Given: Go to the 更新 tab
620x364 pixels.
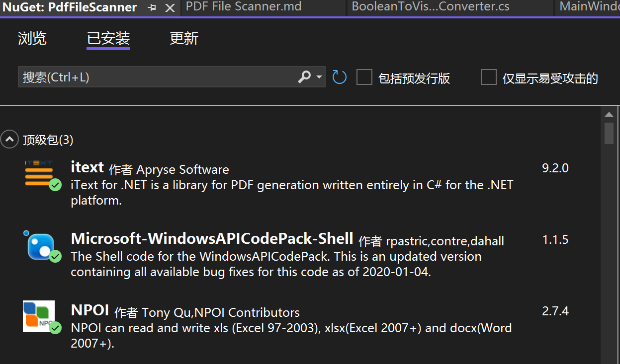Looking at the screenshot, I should [x=184, y=38].
